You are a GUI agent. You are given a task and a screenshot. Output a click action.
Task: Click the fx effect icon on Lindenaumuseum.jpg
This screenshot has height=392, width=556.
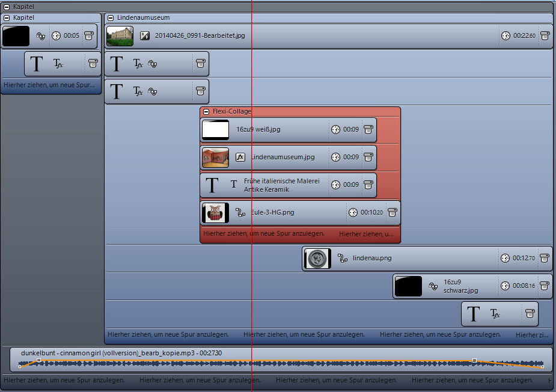tap(240, 158)
